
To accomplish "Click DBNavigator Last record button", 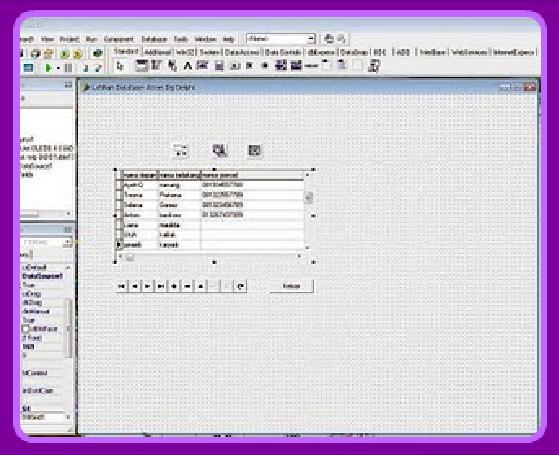I will pyautogui.click(x=161, y=286).
